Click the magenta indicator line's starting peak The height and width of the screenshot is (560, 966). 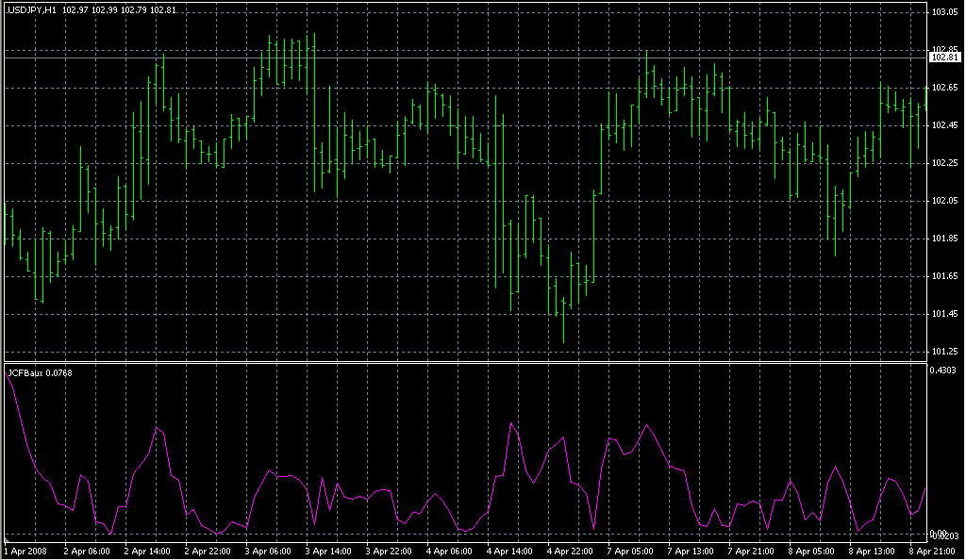click(x=8, y=375)
